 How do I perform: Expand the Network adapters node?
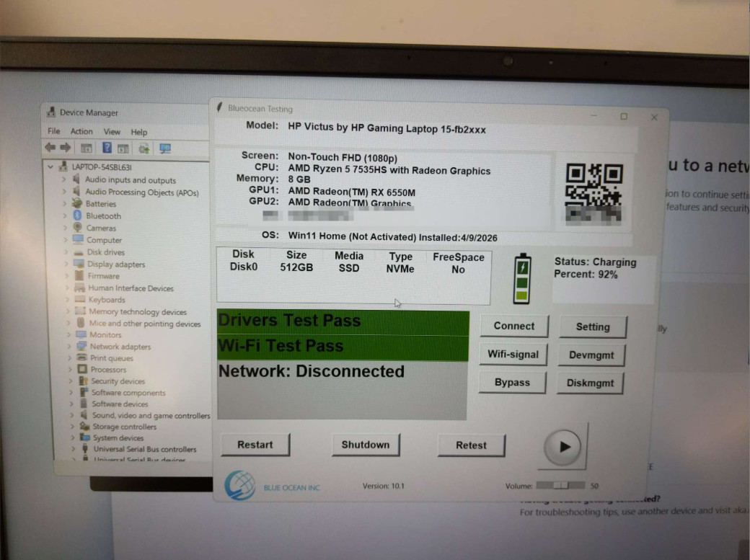[x=69, y=346]
